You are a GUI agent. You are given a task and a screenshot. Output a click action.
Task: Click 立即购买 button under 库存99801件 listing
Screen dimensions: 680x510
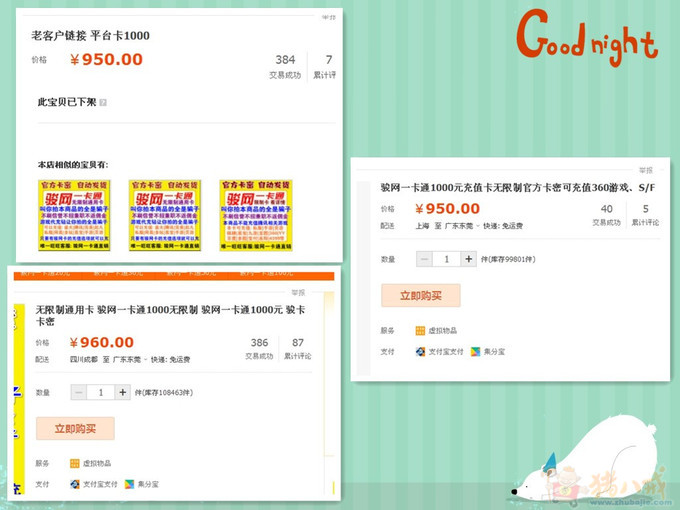pos(420,296)
